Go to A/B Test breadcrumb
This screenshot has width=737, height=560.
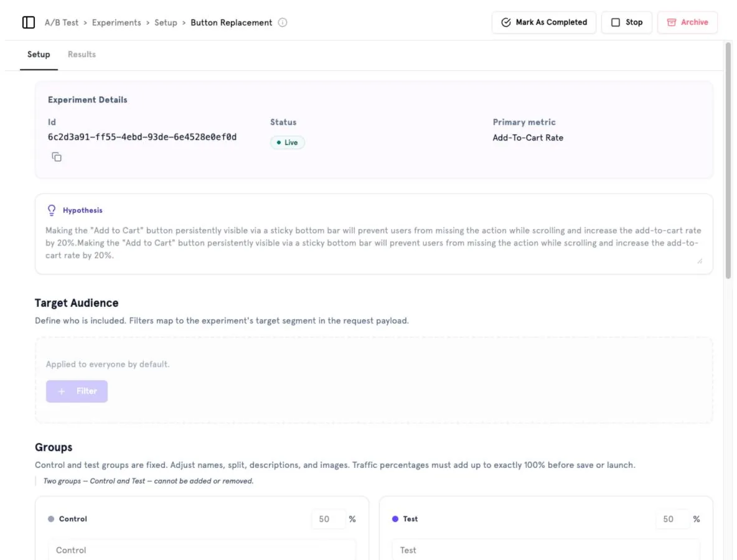(62, 22)
